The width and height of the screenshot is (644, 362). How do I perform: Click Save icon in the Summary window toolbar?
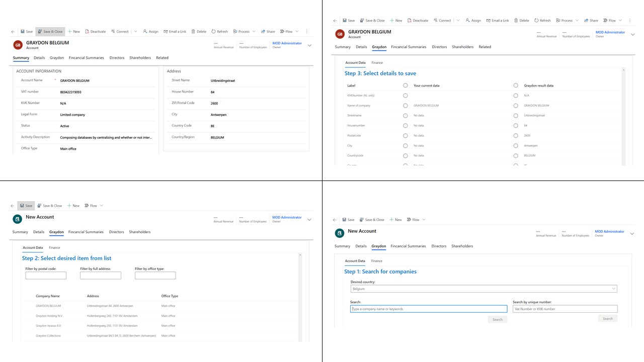click(23, 32)
